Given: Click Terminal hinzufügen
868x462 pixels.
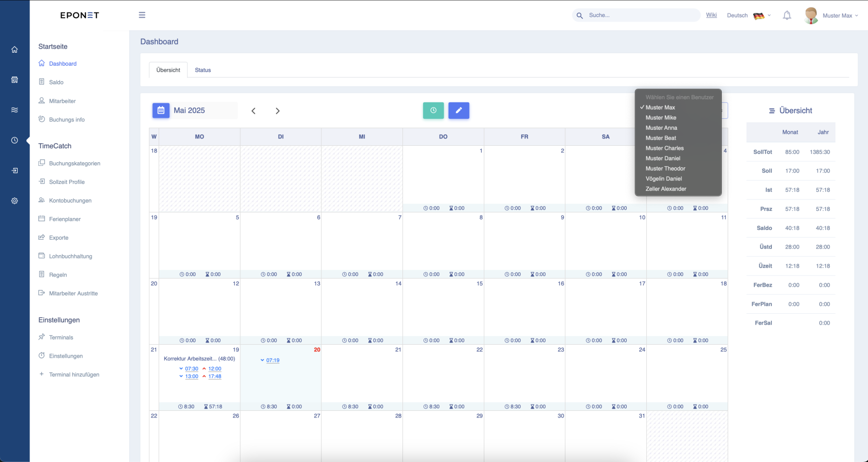Looking at the screenshot, I should pos(74,375).
